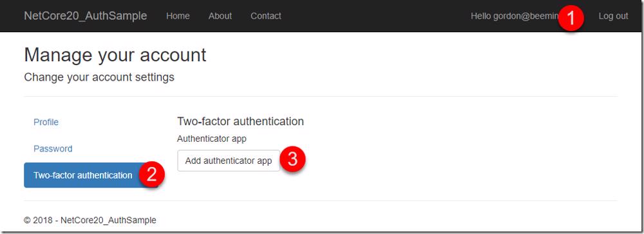Select the Two-factor authentication sidebar tab
644x234 pixels.
(x=91, y=175)
